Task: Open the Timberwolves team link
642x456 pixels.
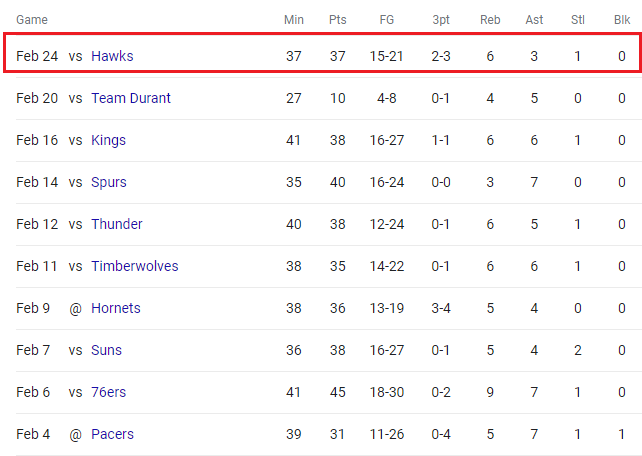Action: coord(135,266)
